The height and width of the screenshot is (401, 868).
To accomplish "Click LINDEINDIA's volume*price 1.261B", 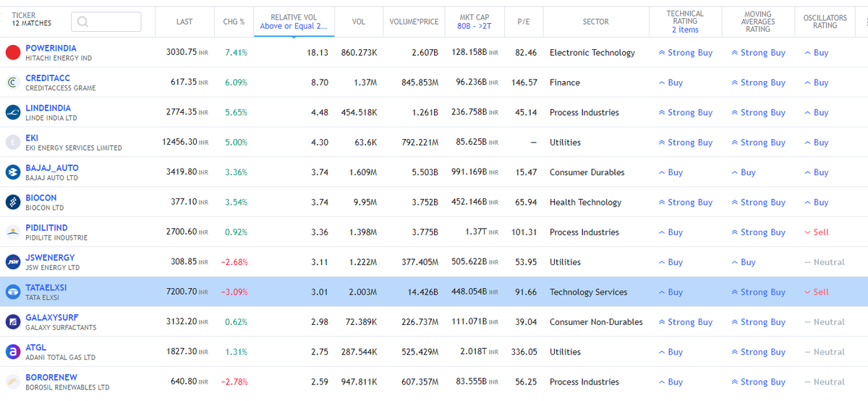I will tap(425, 112).
